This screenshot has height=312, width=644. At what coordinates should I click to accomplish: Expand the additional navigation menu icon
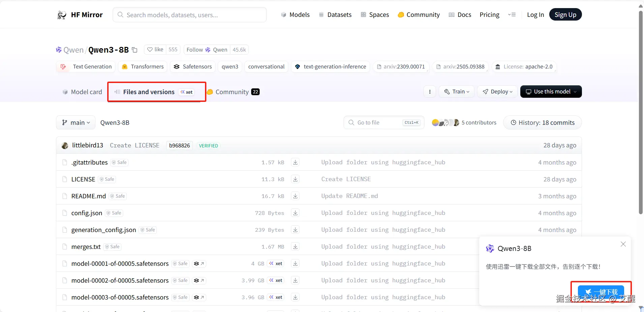[512, 15]
